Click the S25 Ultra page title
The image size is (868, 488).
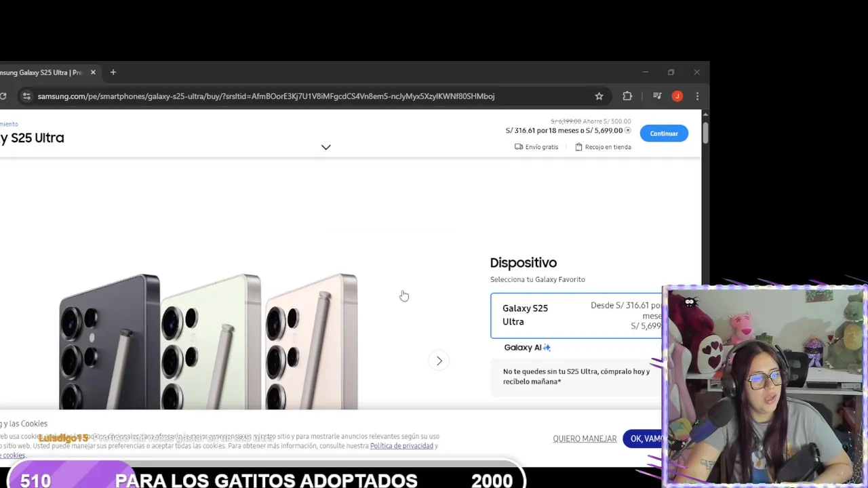pyautogui.click(x=32, y=138)
